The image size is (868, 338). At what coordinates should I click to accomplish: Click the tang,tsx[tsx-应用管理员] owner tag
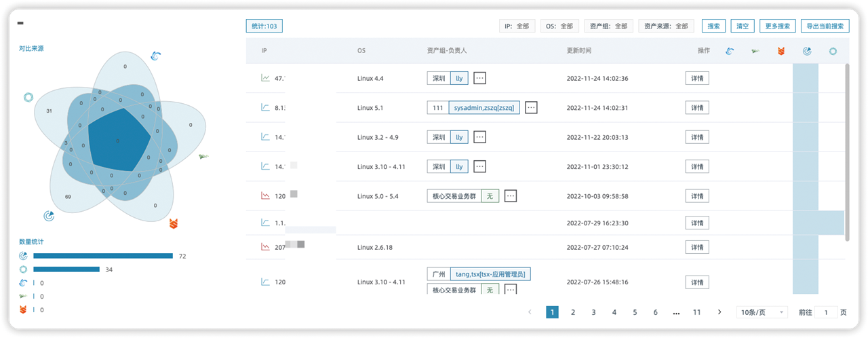click(490, 274)
